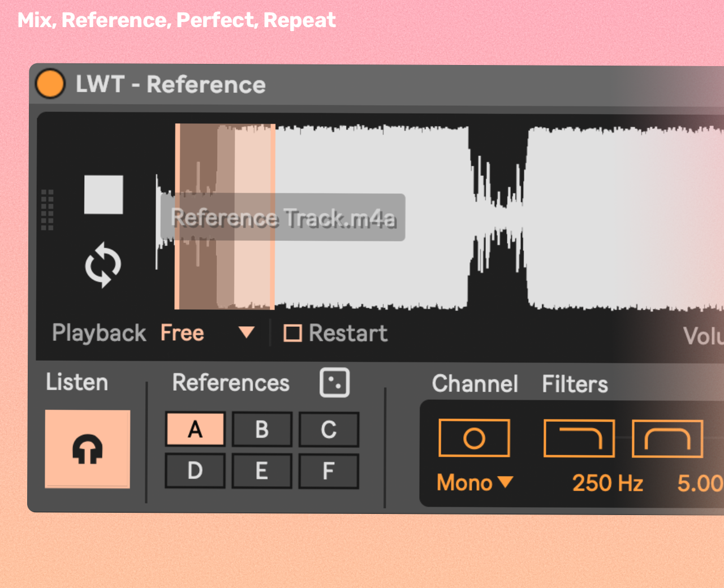Click the random reference dice icon
Image resolution: width=724 pixels, height=588 pixels.
tap(334, 383)
